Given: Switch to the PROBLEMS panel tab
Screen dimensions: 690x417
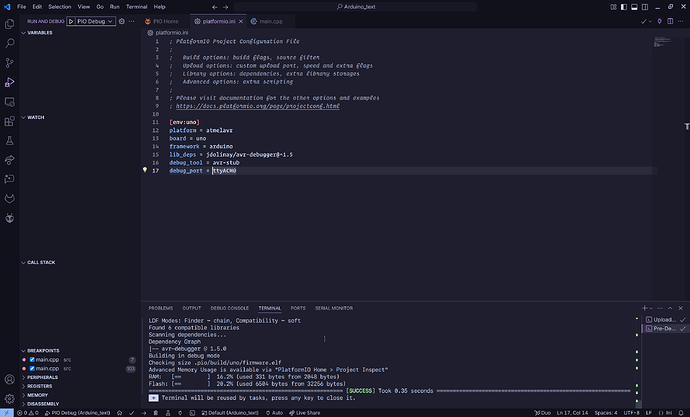Looking at the screenshot, I should click(x=161, y=308).
